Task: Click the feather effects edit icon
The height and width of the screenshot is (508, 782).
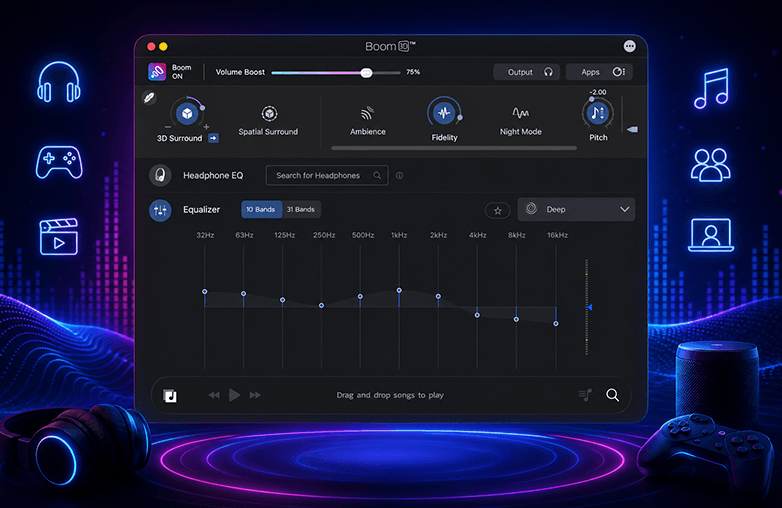Action: click(149, 98)
